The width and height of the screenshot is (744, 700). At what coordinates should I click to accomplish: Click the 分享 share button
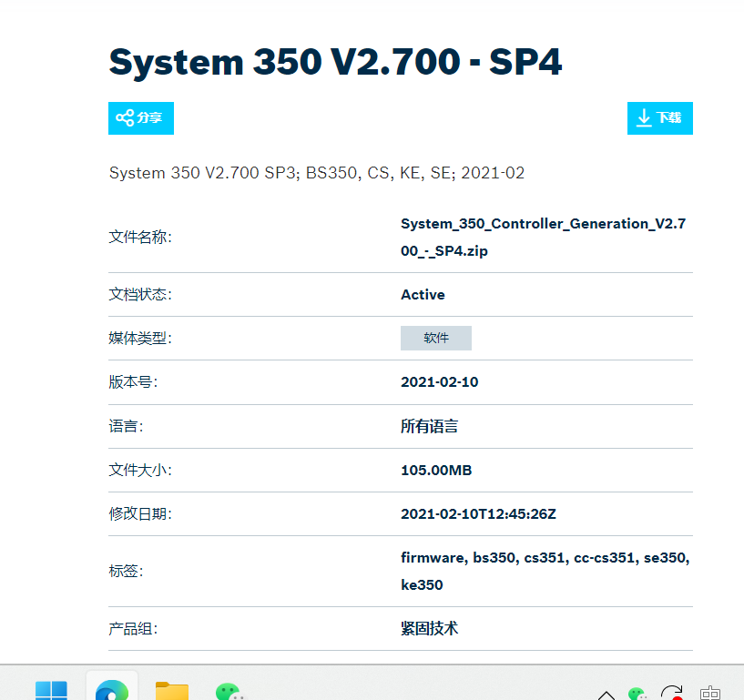click(141, 118)
